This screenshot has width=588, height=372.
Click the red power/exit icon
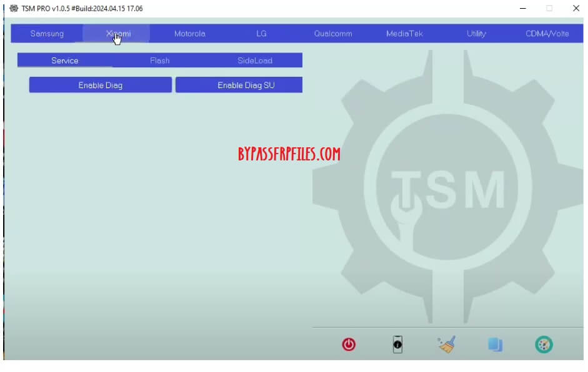[348, 344]
